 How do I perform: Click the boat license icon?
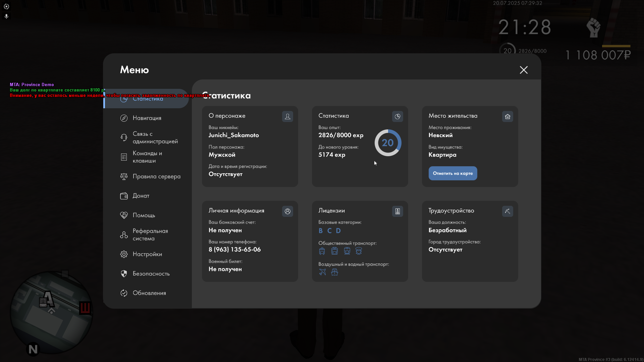click(334, 272)
